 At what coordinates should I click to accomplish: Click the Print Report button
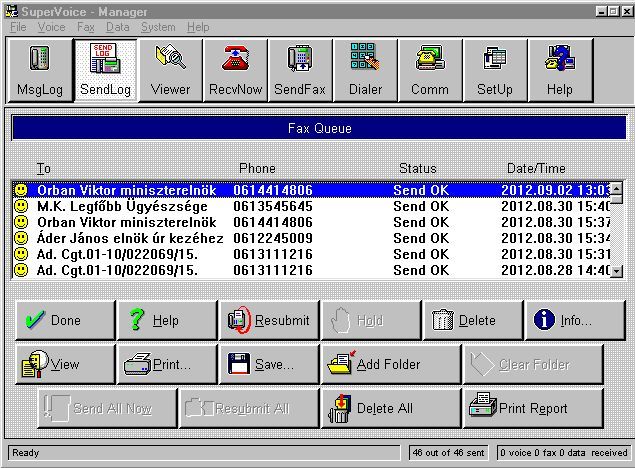(x=533, y=408)
